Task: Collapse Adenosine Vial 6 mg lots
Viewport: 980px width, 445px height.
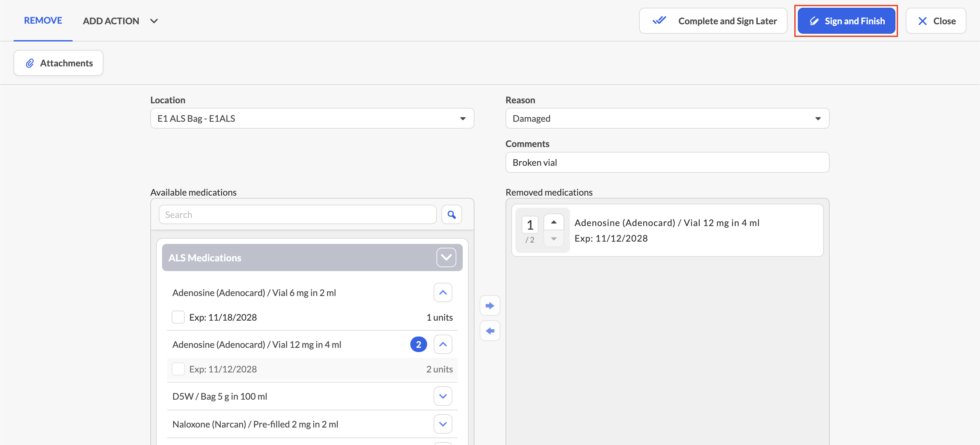Action: (443, 293)
